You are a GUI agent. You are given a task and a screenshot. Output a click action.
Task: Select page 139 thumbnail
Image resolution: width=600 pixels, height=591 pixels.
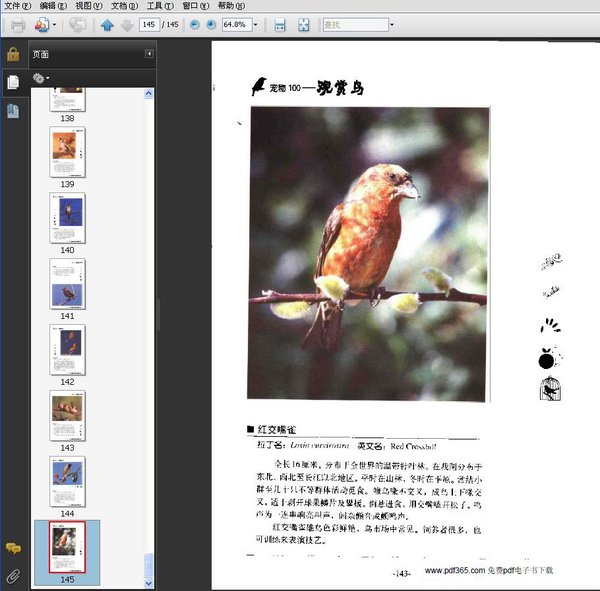(67, 152)
